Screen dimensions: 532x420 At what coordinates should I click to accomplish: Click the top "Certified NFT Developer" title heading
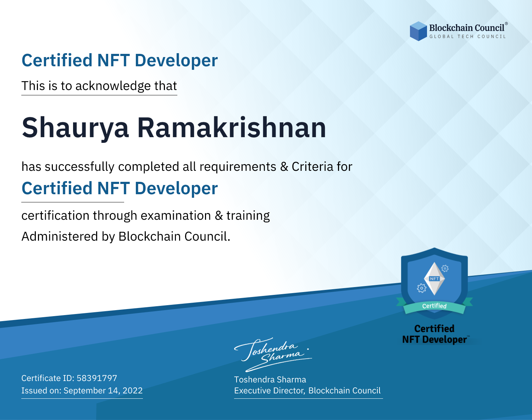(x=120, y=60)
